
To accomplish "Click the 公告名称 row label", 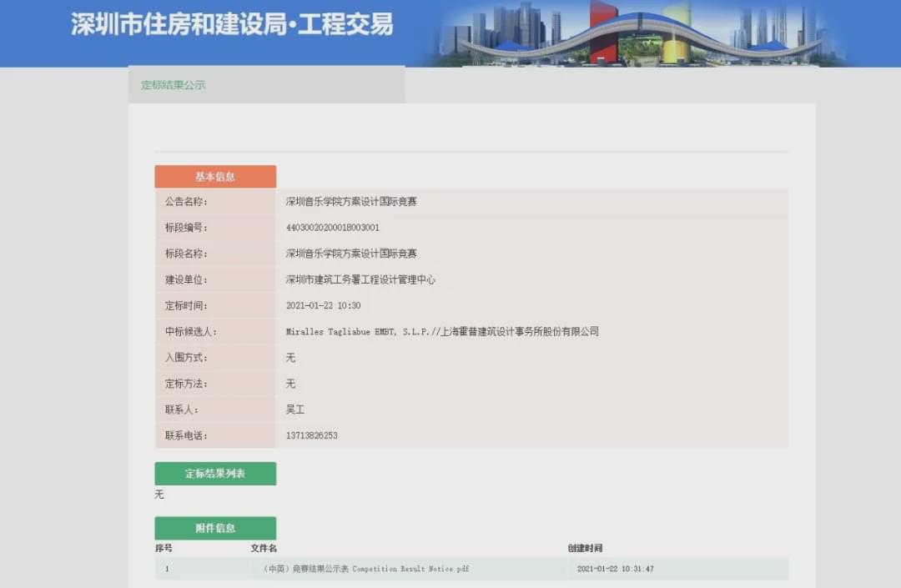I will click(x=185, y=202).
